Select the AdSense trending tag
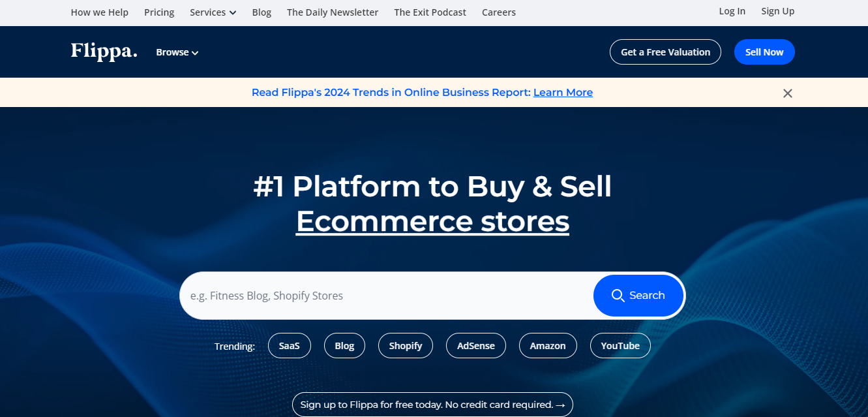This screenshot has width=868, height=417. tap(476, 346)
